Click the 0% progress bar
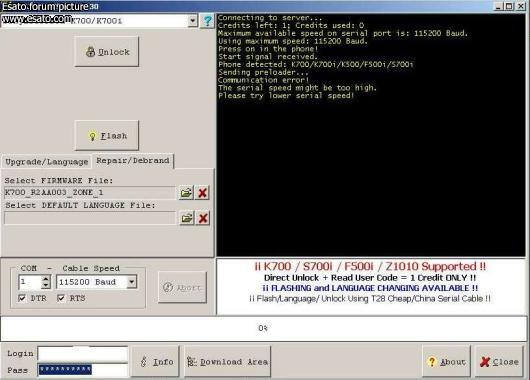The image size is (530, 380). (264, 328)
